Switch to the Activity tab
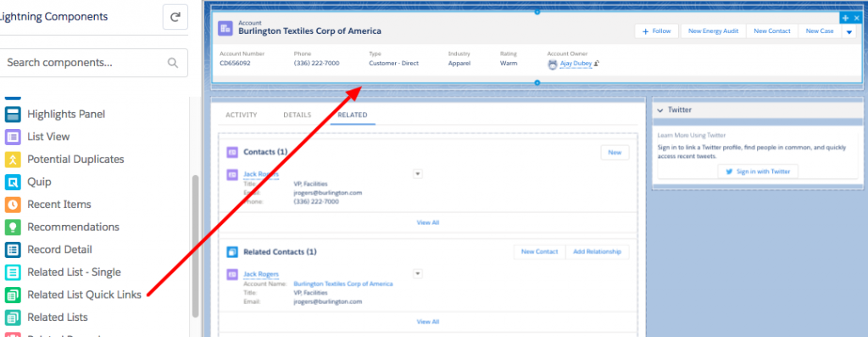 (x=242, y=115)
